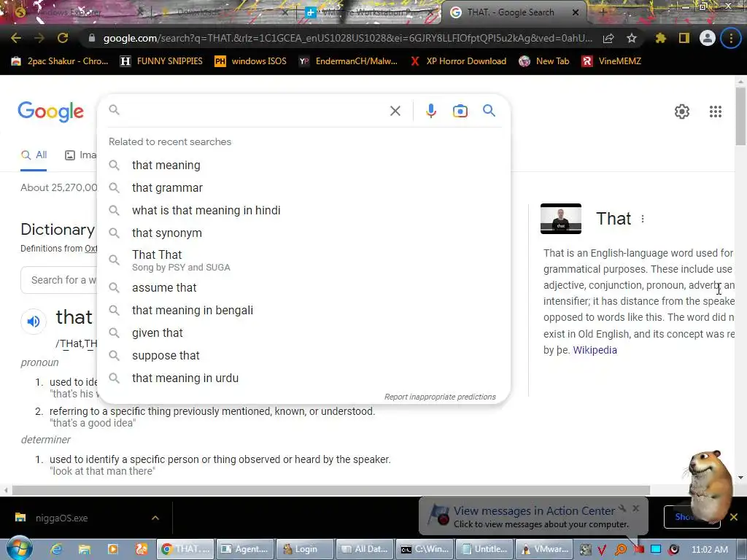747x560 pixels.
Task: Open Google apps grid
Action: coord(715,112)
